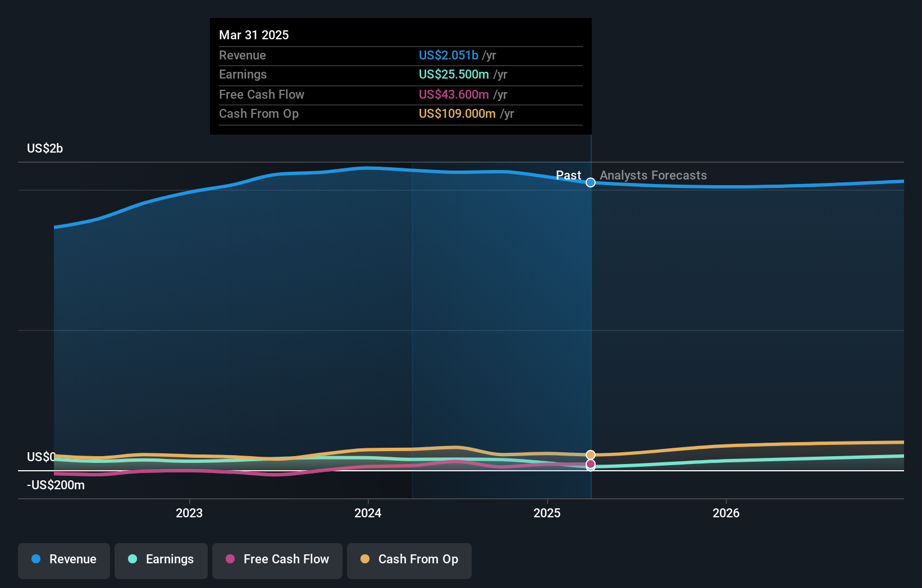Click the blue Revenue legend dot

[35, 559]
